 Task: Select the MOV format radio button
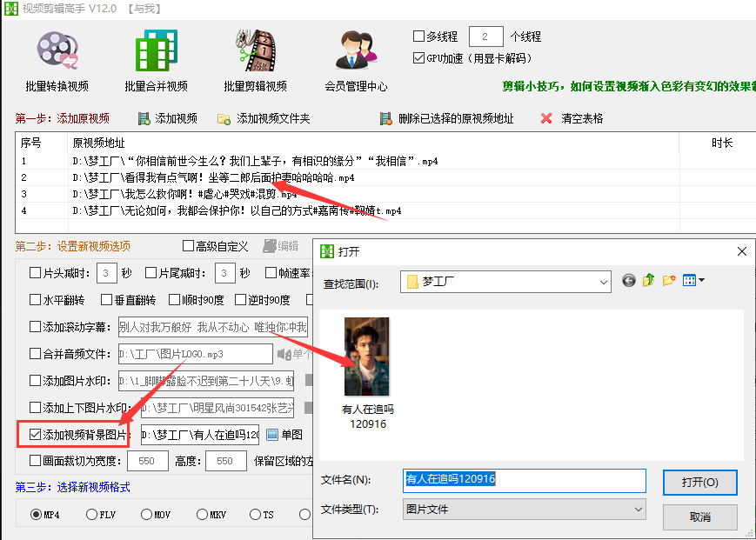[x=146, y=515]
